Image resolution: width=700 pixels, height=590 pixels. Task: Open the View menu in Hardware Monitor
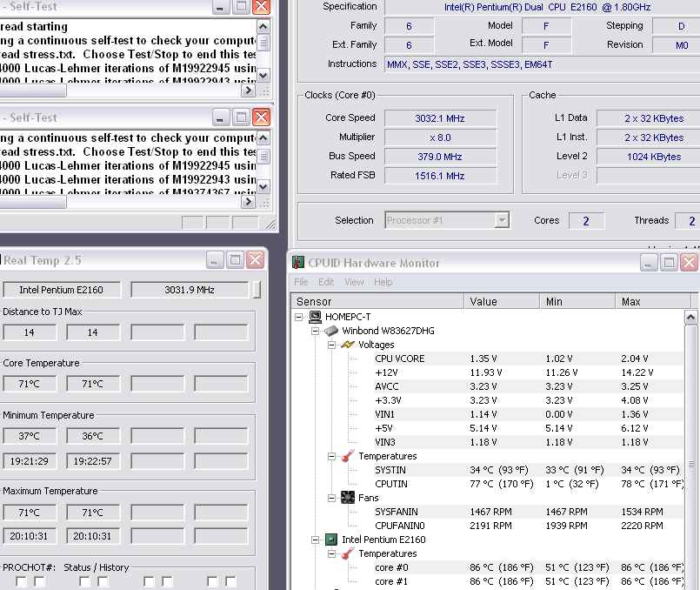[354, 282]
